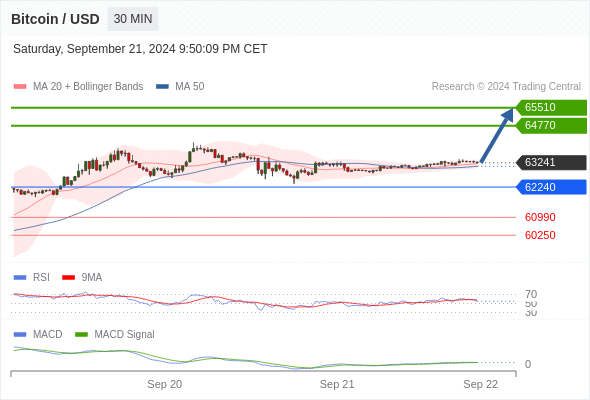This screenshot has height=400, width=590.
Task: Click the Sep 21 date axis label
Action: [x=337, y=384]
